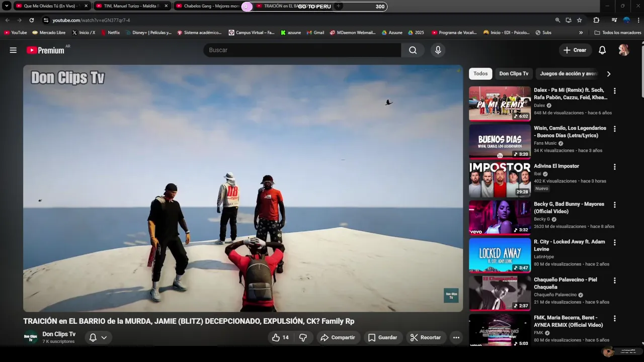
Task: Dislike the video with thumbs down
Action: tap(303, 337)
